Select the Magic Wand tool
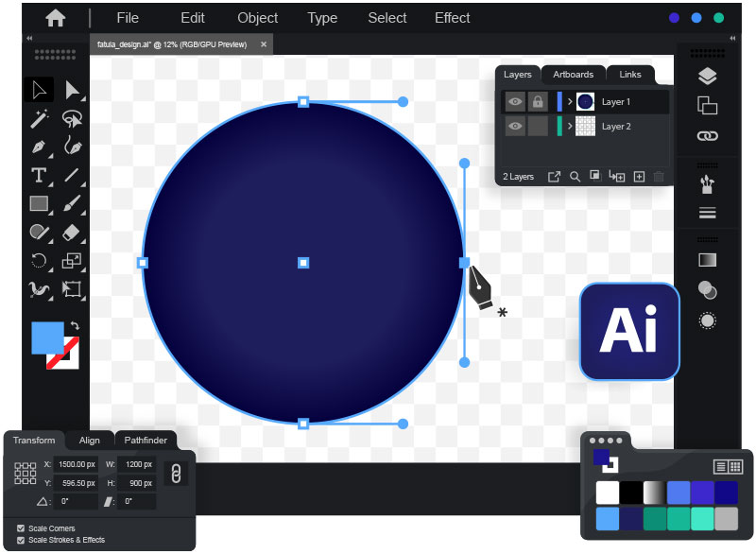 point(39,118)
